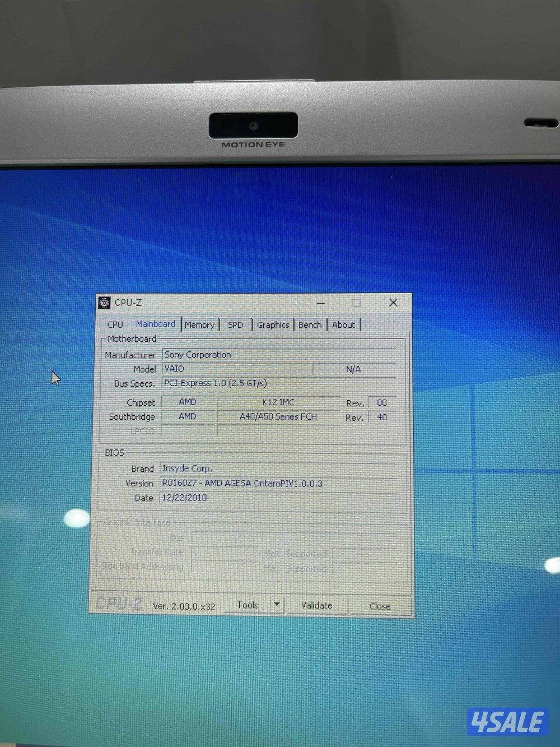The height and width of the screenshot is (747, 560).
Task: Click the CPU-Z title bar icon
Action: point(104,302)
